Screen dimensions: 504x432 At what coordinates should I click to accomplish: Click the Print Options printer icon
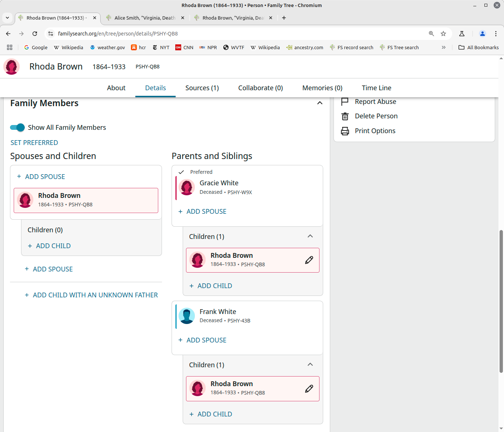tap(345, 131)
